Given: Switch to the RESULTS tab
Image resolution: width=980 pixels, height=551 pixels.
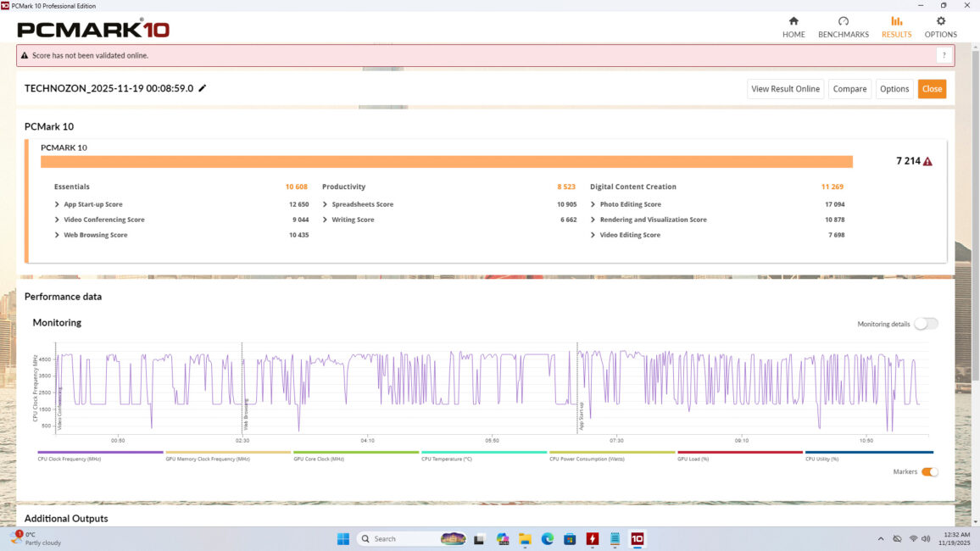Looking at the screenshot, I should [896, 27].
